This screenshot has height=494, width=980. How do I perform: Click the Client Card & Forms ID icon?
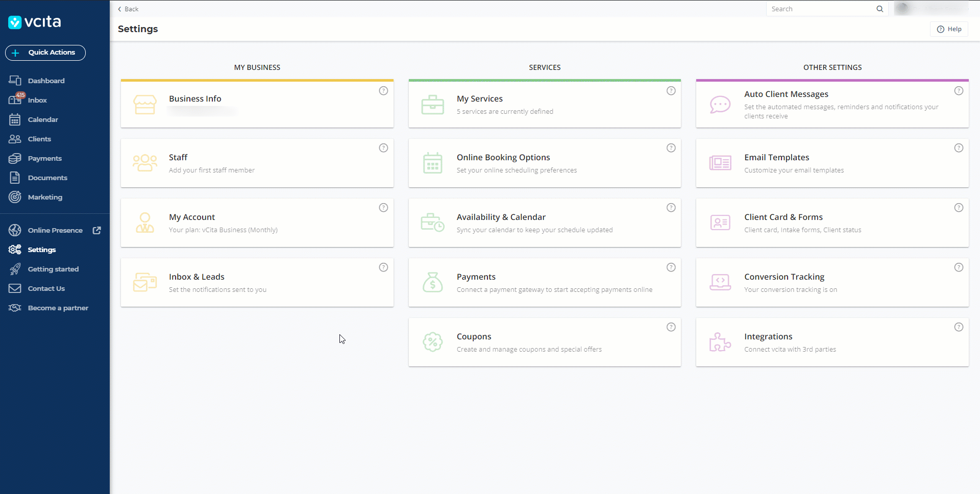click(720, 223)
